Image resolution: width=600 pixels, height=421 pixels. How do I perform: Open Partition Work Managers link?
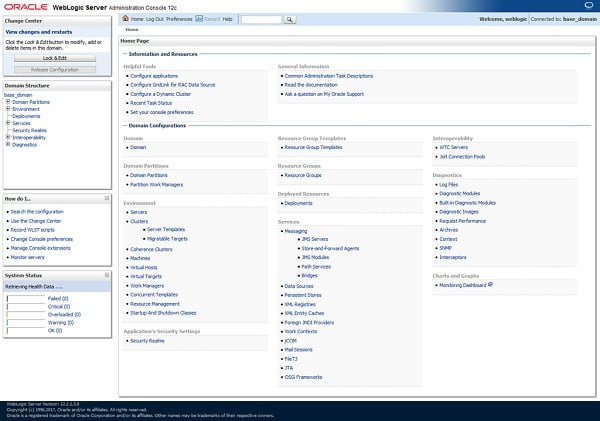(x=157, y=184)
